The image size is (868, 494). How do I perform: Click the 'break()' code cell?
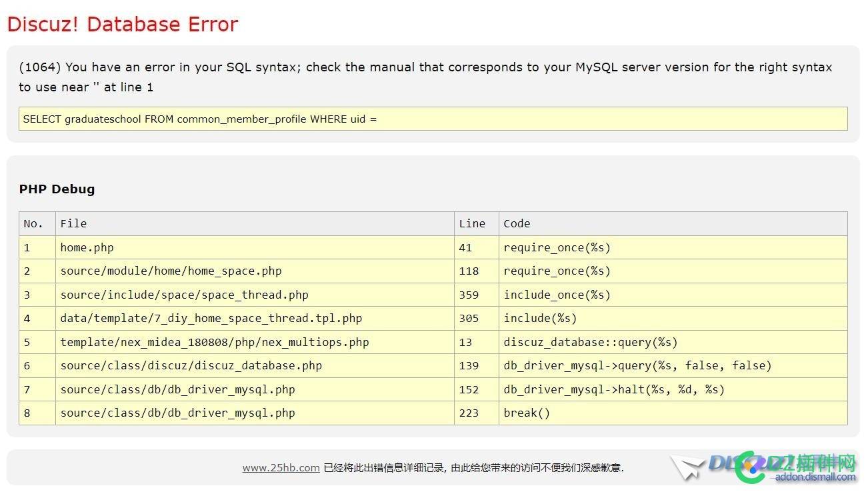click(673, 413)
